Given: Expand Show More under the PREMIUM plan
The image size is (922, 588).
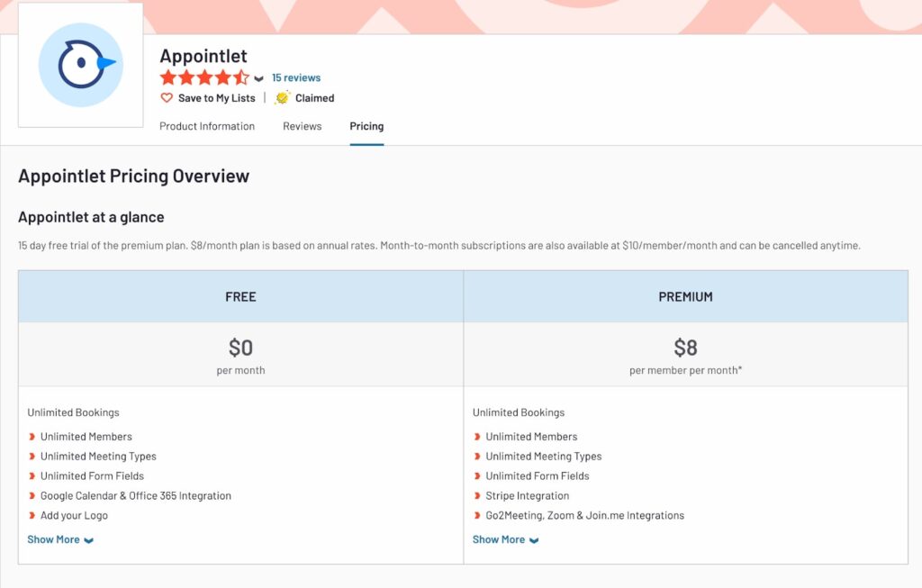Looking at the screenshot, I should [x=505, y=539].
